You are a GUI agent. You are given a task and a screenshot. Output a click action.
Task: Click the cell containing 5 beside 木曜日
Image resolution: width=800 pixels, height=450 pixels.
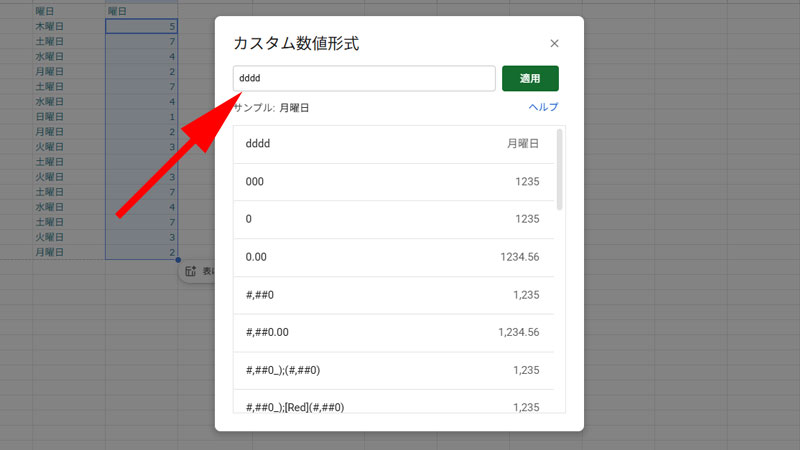141,27
